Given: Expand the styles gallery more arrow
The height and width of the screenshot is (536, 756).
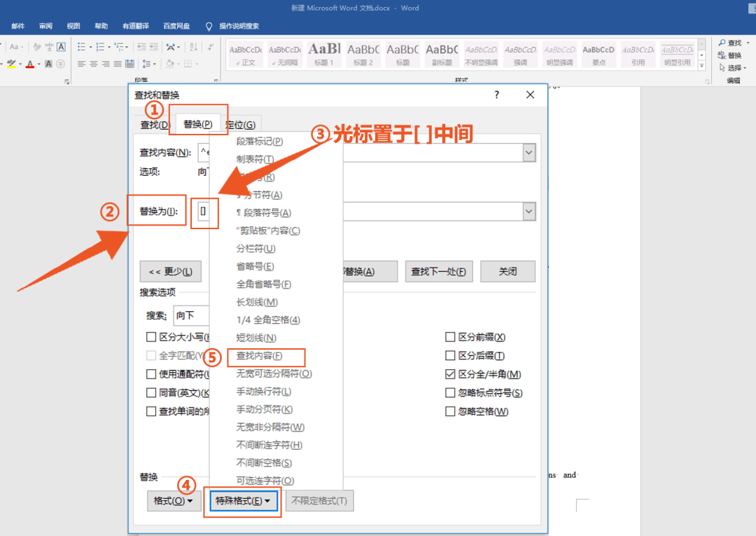Looking at the screenshot, I should coord(702,65).
